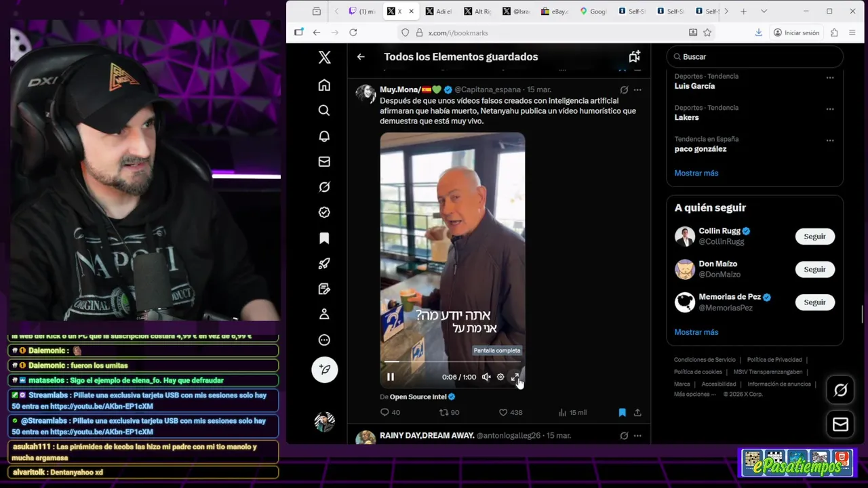Open Firefox hamburger application menu
This screenshot has width=868, height=488.
point(852,33)
